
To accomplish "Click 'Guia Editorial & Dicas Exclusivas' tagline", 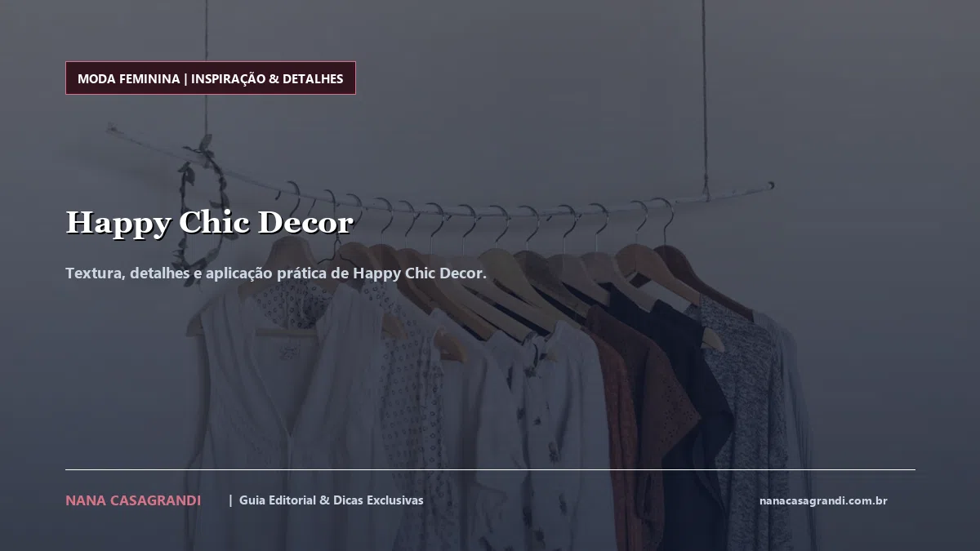I will click(332, 500).
